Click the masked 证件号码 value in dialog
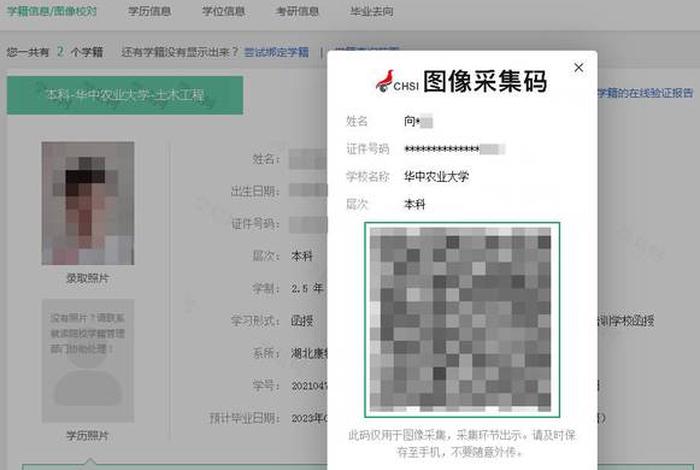 [x=454, y=149]
